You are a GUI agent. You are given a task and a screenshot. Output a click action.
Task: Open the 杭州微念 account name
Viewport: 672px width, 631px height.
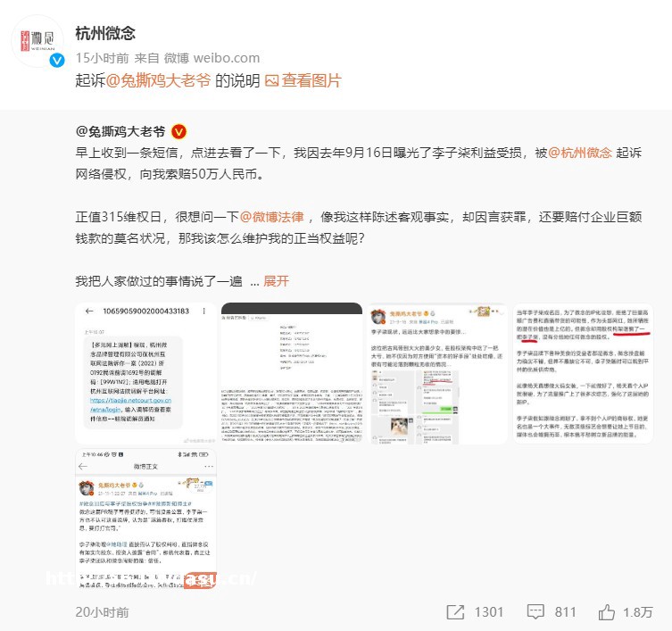coord(105,33)
